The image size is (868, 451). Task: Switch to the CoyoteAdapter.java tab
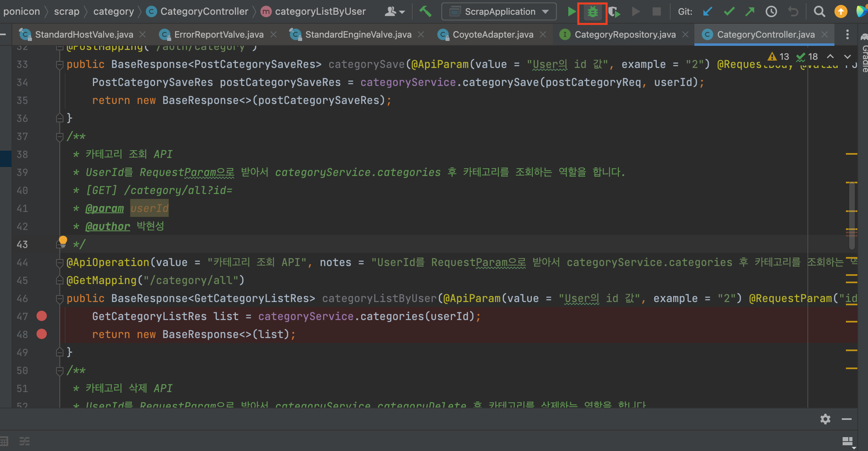pyautogui.click(x=493, y=35)
